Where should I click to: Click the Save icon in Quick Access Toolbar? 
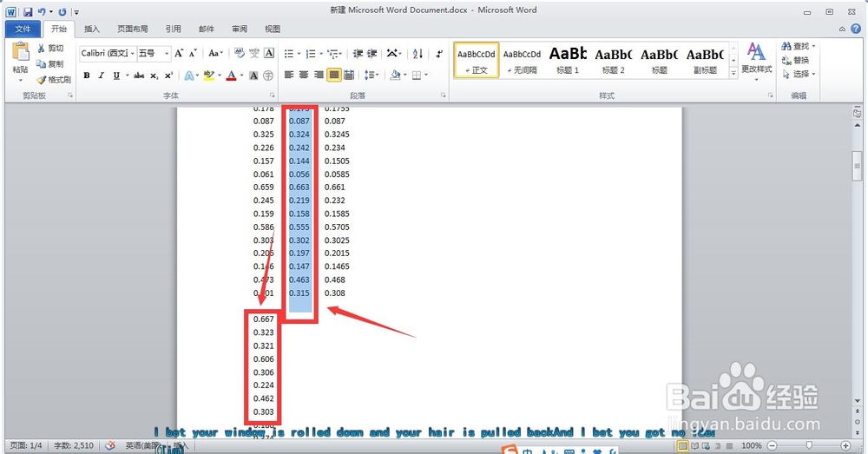pyautogui.click(x=29, y=11)
